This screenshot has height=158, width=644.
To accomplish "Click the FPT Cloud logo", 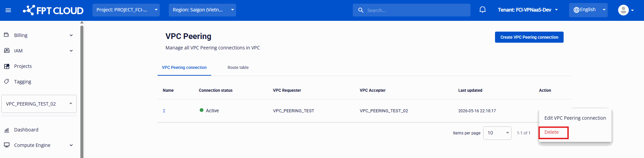I will click(53, 10).
